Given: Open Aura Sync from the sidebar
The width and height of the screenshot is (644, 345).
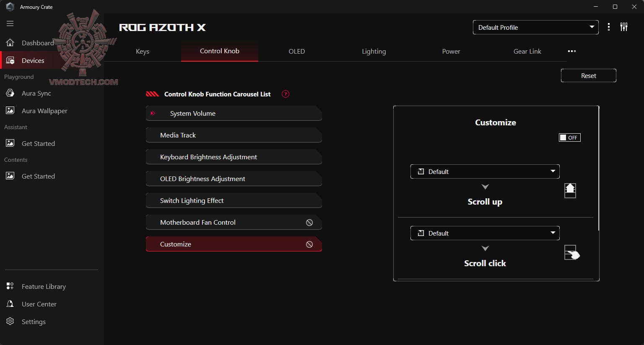Looking at the screenshot, I should pos(36,93).
